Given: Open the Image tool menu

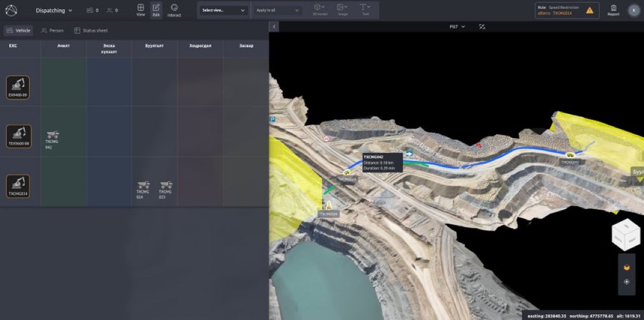Looking at the screenshot, I should [343, 10].
